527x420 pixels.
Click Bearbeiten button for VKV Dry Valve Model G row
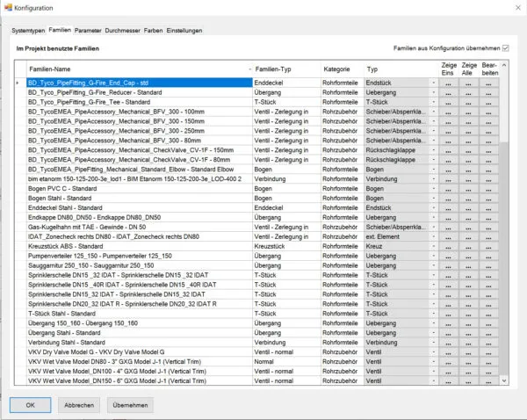pyautogui.click(x=488, y=352)
